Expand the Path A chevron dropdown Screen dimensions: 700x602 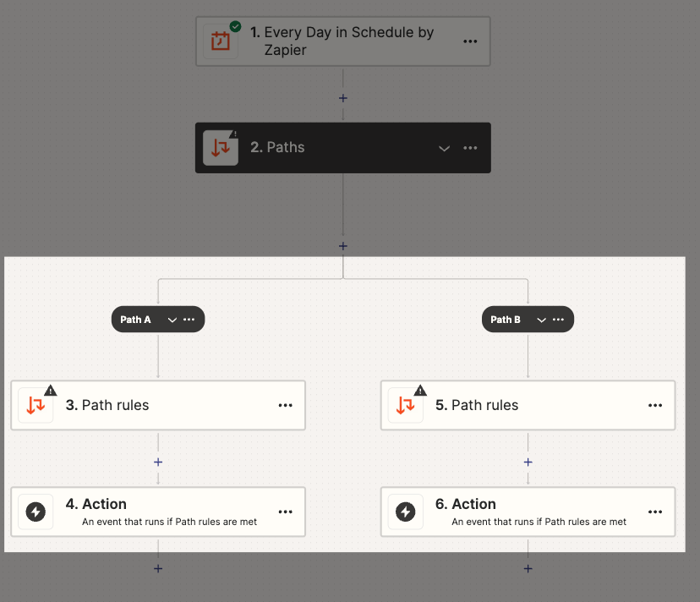(x=172, y=320)
